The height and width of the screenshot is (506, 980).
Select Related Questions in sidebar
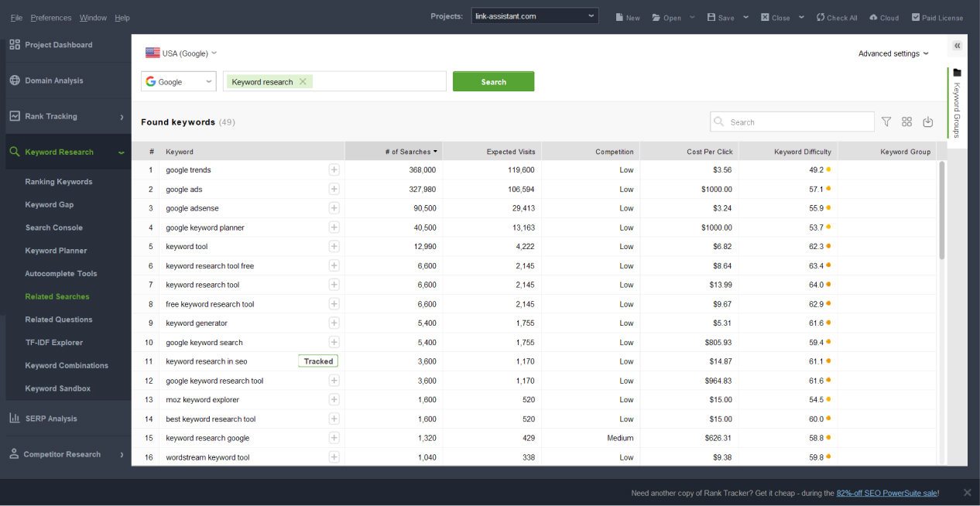tap(59, 320)
